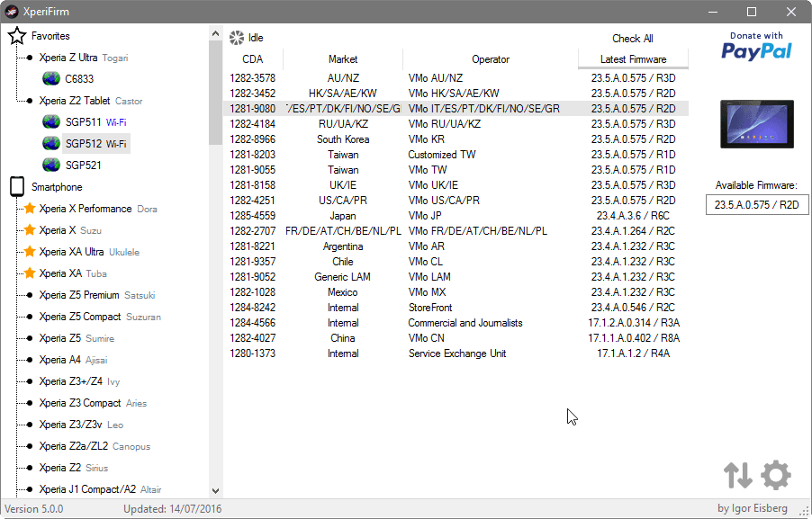Select row CDA 1282-3578 AU/NZ
Image resolution: width=812 pixels, height=519 pixels.
click(456, 78)
